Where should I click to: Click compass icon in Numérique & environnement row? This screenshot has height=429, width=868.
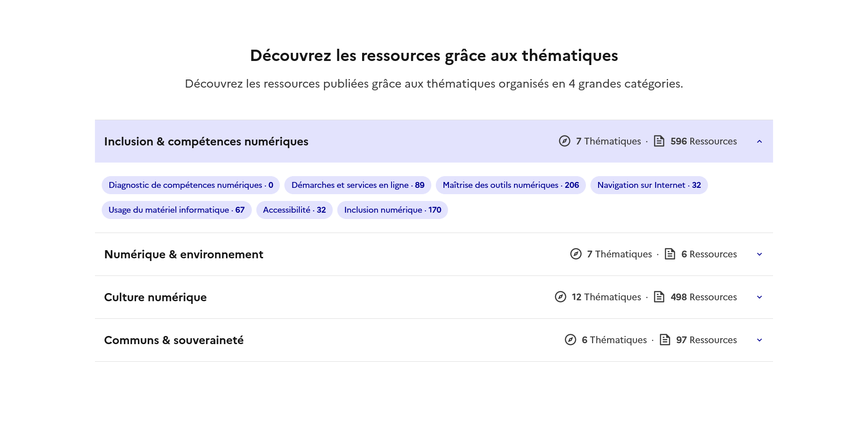576,254
